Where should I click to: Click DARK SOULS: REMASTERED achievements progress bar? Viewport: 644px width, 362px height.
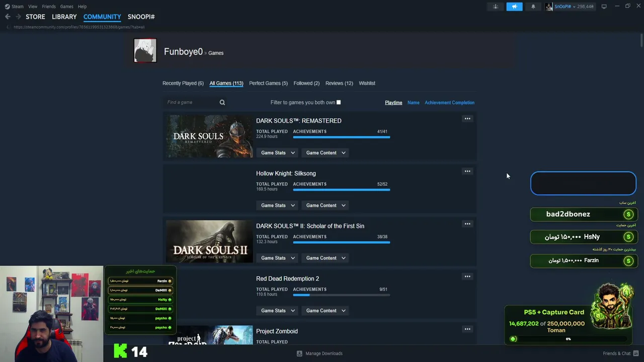[341, 137]
